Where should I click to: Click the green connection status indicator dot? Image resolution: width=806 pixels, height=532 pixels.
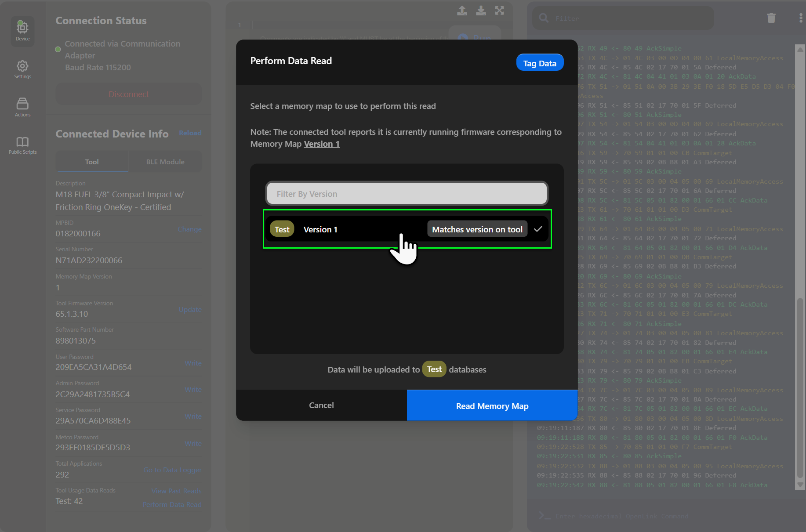tap(58, 49)
